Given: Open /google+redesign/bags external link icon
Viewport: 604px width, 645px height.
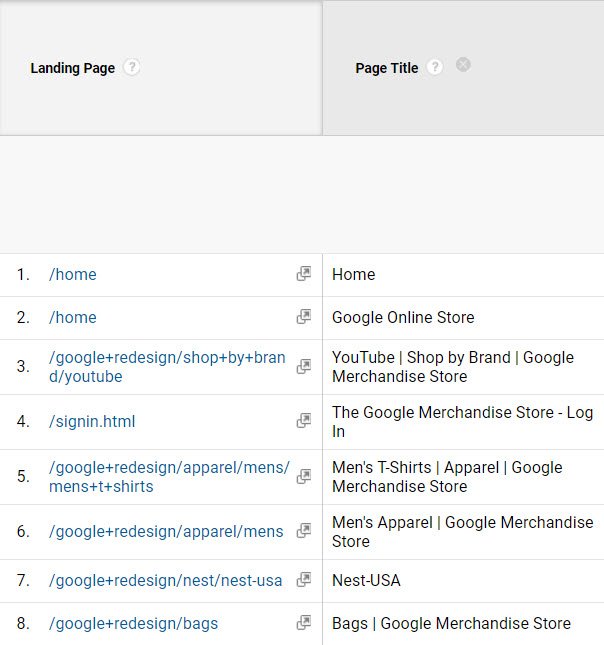Looking at the screenshot, I should [304, 623].
